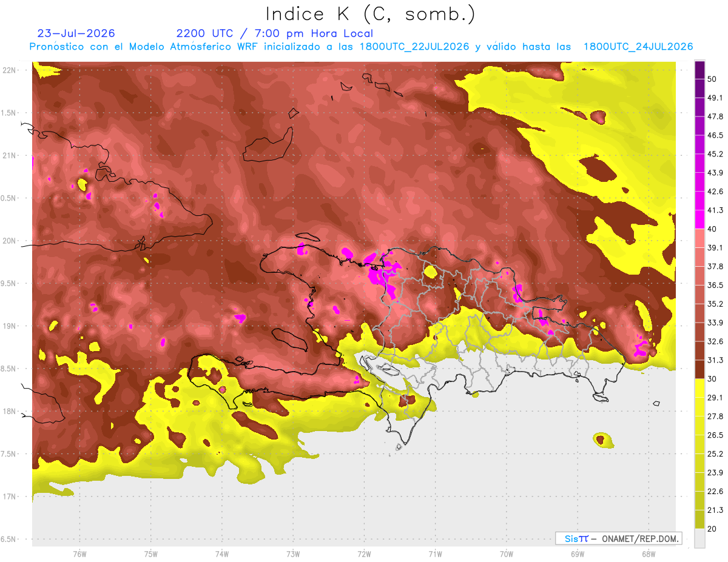Click legend value "37.8"
The image size is (728, 562).
pyautogui.click(x=715, y=266)
